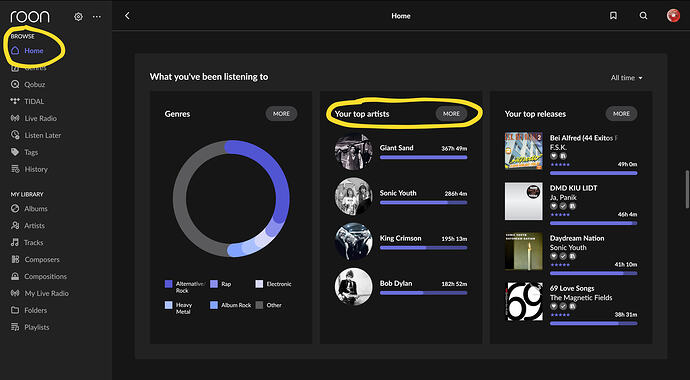Click the Heavy Metal legend swatch
This screenshot has height=380, width=690.
(169, 305)
